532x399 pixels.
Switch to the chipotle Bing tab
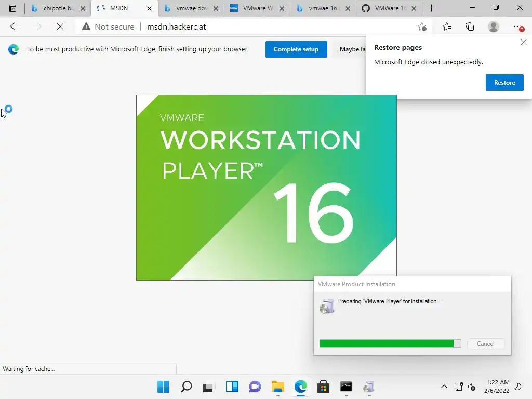click(x=57, y=8)
